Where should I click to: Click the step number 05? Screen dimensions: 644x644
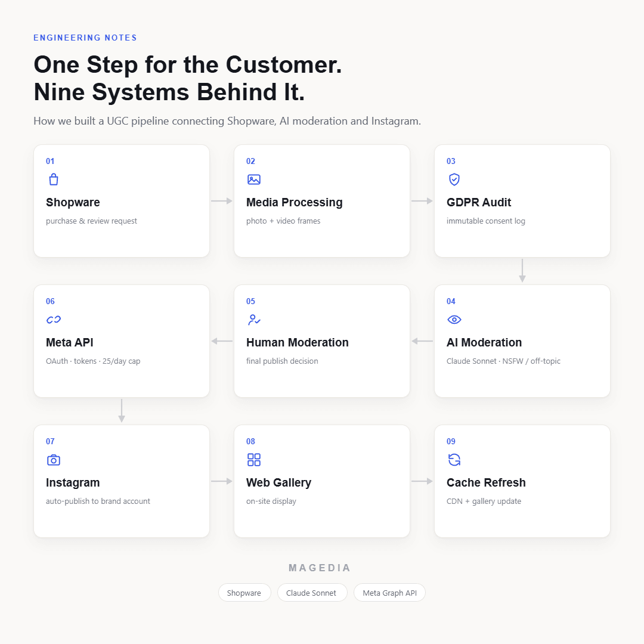pos(250,301)
